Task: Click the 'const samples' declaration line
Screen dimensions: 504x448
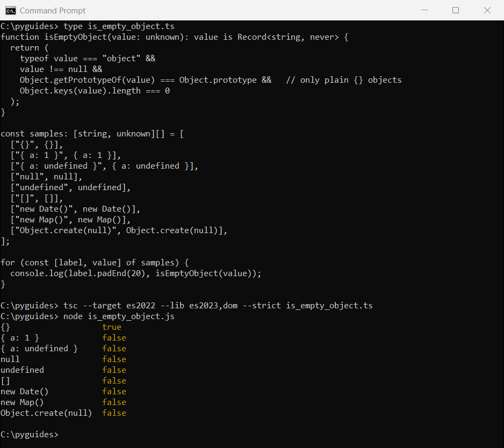Action: (x=92, y=134)
